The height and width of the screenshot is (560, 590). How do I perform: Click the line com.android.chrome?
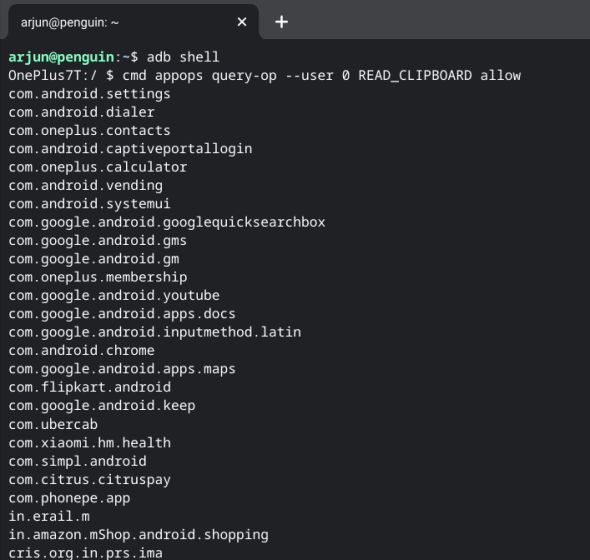click(x=81, y=351)
